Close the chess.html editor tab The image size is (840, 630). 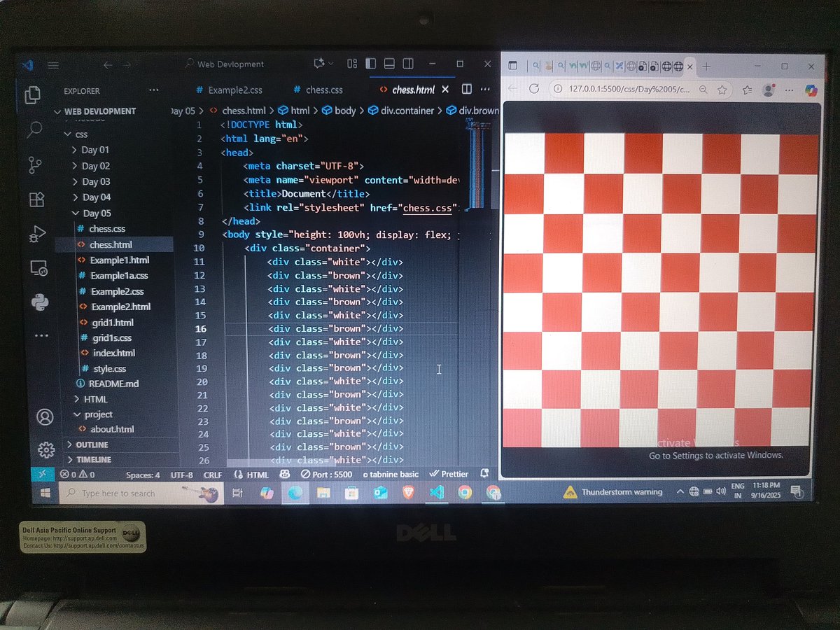click(x=445, y=90)
